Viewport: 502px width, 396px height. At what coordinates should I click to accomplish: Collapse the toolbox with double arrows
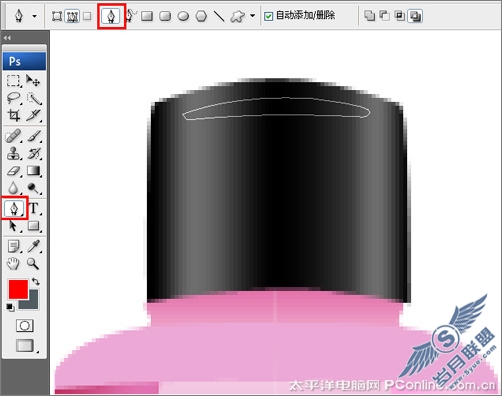pos(7,38)
